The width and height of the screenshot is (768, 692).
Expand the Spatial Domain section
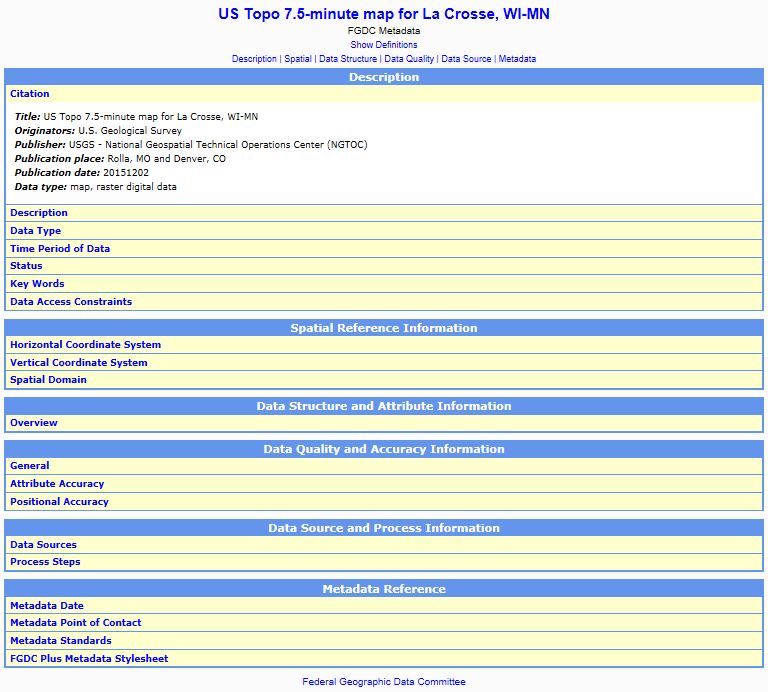(x=48, y=380)
